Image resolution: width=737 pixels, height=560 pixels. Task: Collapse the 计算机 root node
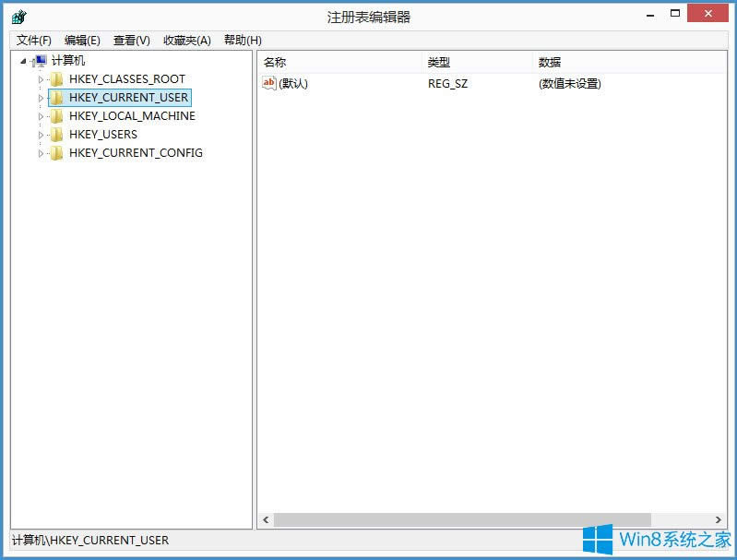[23, 61]
